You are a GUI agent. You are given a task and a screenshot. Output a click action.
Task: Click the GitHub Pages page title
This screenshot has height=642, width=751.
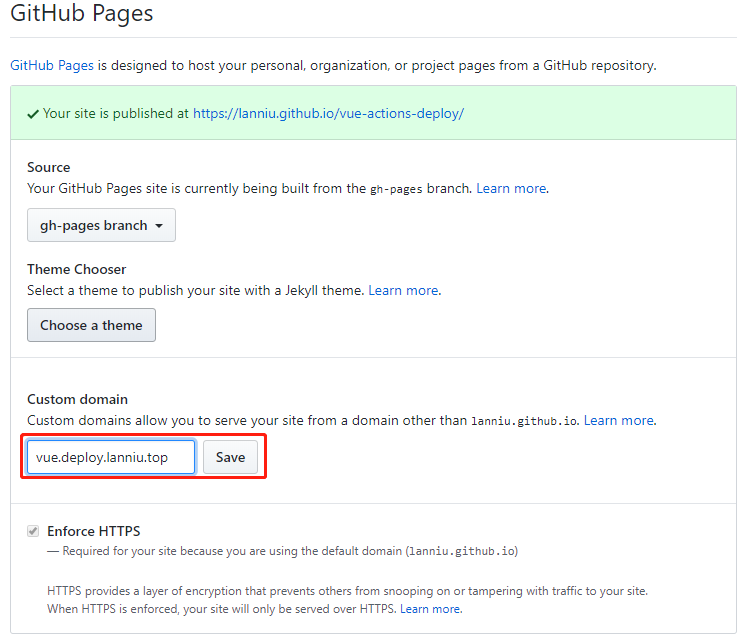pyautogui.click(x=82, y=13)
